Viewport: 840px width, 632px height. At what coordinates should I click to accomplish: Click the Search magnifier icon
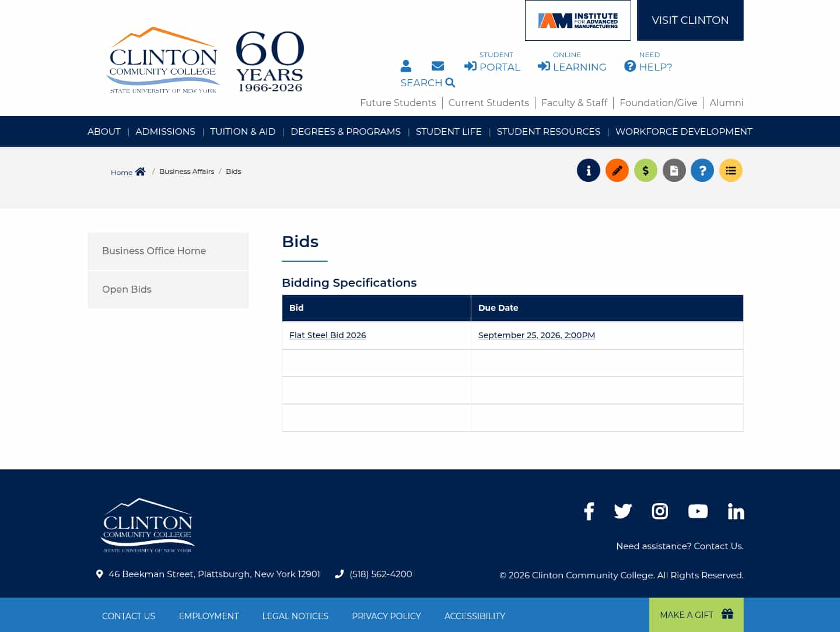pyautogui.click(x=450, y=83)
